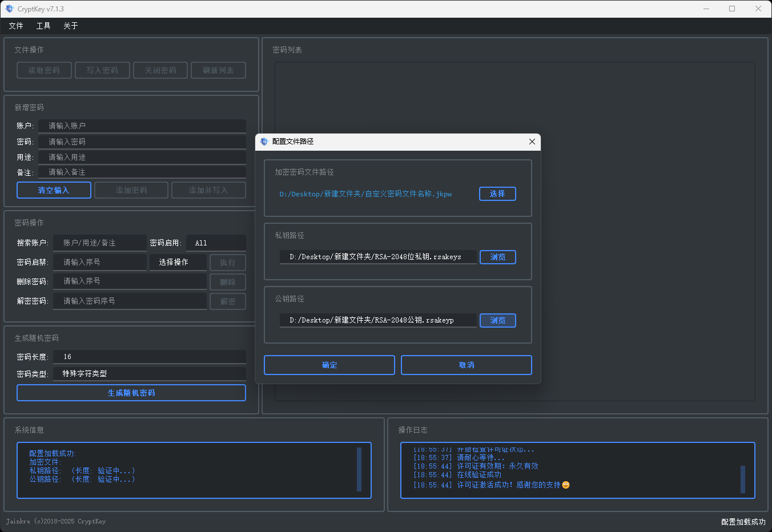This screenshot has width=772, height=532.
Task: Click the 解密 button
Action: [228, 301]
